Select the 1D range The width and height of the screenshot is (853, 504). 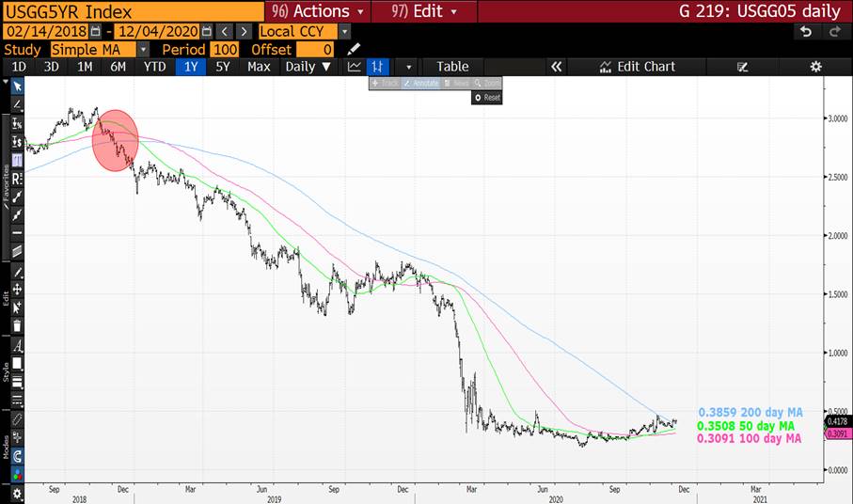pos(19,67)
